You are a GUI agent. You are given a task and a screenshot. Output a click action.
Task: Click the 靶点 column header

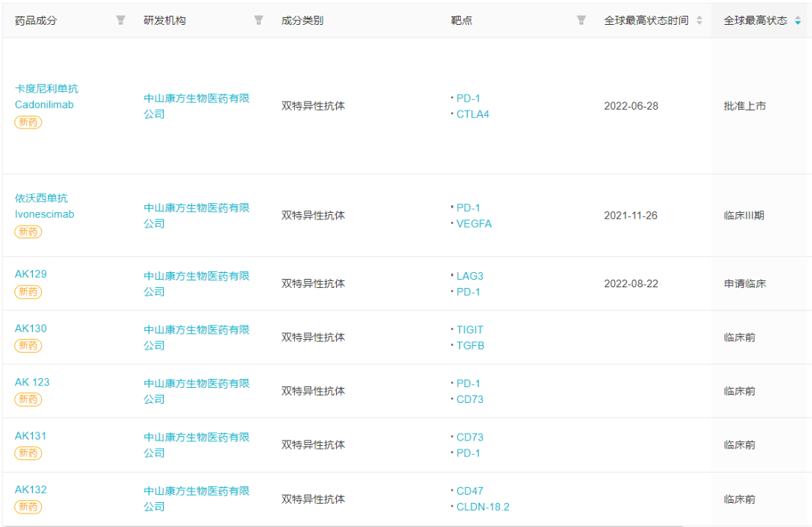click(462, 21)
